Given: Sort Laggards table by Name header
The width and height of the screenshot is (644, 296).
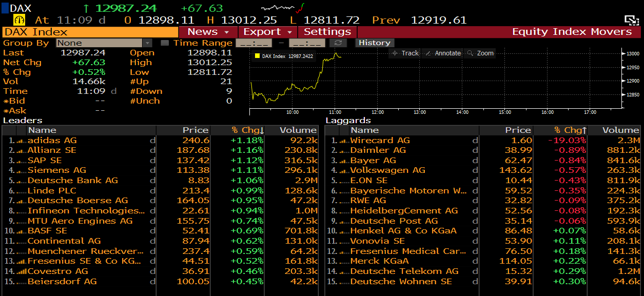Looking at the screenshot, I should pos(414,130).
